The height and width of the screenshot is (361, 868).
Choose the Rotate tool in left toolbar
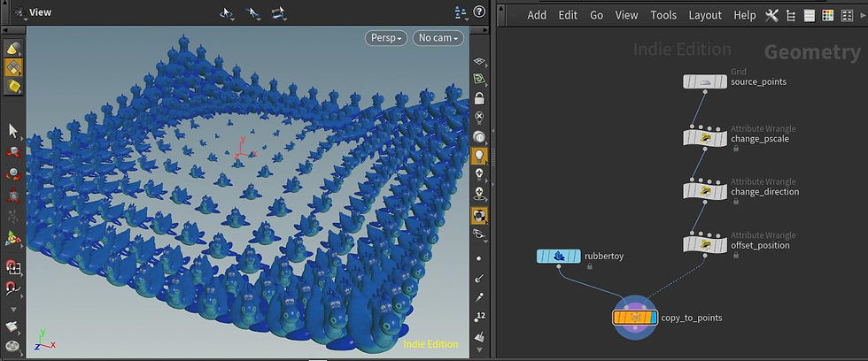click(x=13, y=173)
